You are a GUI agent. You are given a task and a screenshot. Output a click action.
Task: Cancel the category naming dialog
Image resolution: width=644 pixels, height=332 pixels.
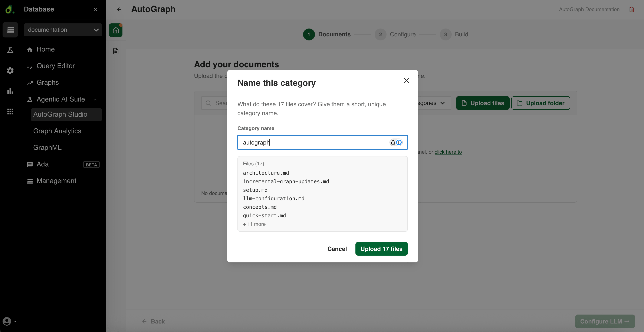point(337,249)
